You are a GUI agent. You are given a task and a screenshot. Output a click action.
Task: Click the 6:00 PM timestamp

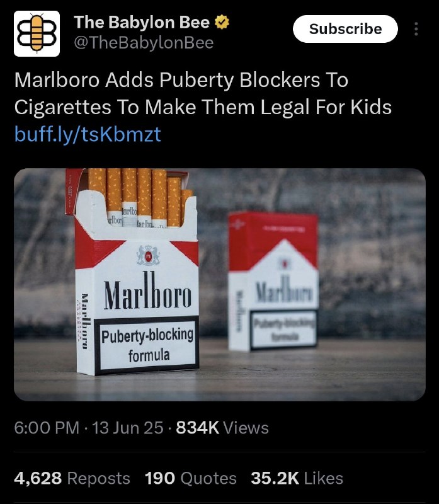[x=47, y=428]
